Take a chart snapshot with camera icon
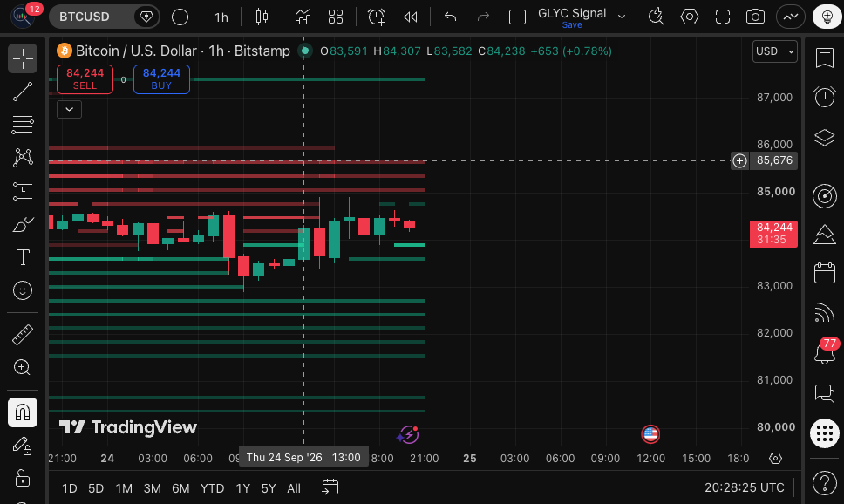Image resolution: width=844 pixels, height=504 pixels. tap(755, 17)
